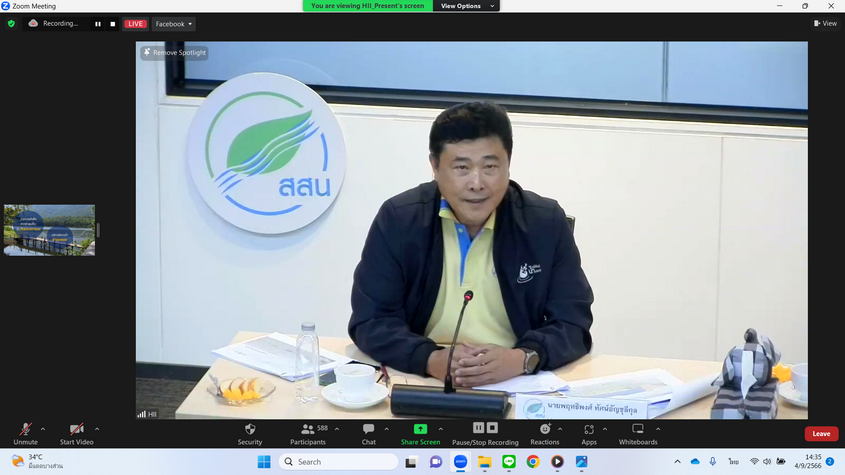Open the Reactions menu

click(545, 431)
